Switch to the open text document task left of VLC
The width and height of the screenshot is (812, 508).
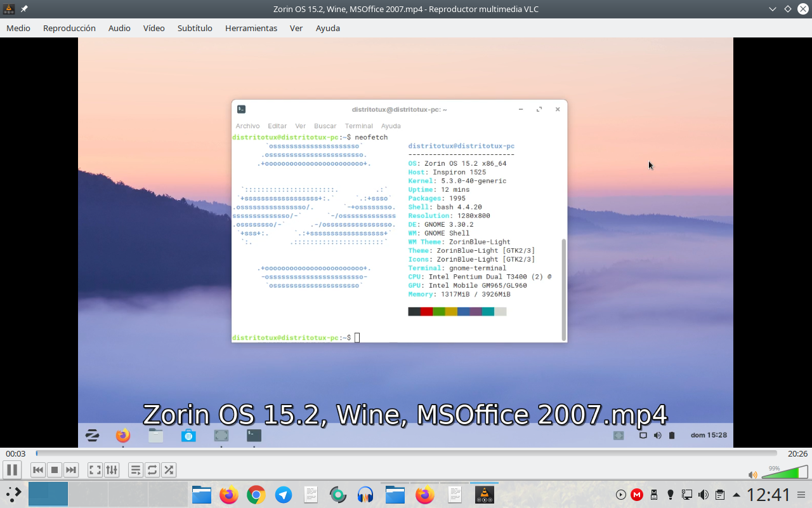pos(455,494)
